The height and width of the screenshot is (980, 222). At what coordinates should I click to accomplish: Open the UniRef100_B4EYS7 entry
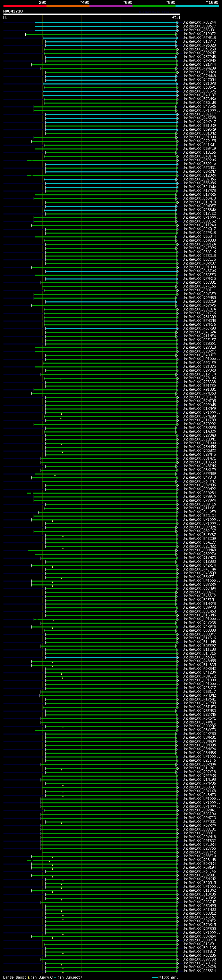pos(199,535)
